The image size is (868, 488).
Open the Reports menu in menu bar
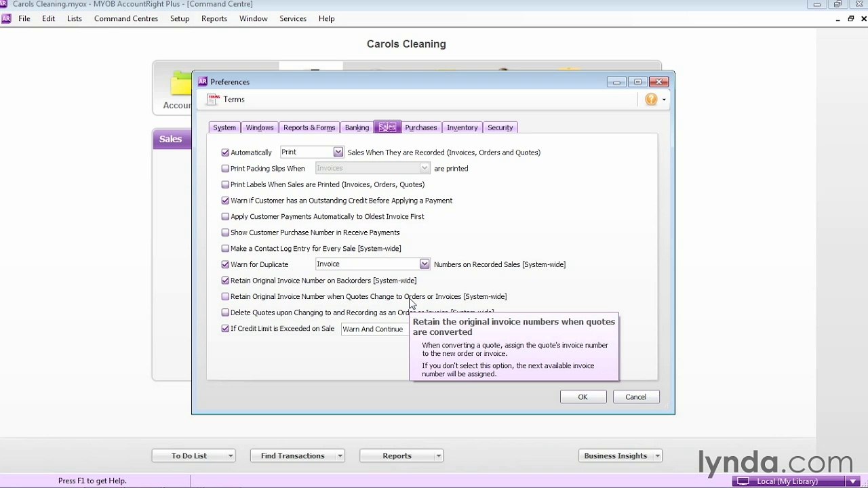coord(214,19)
